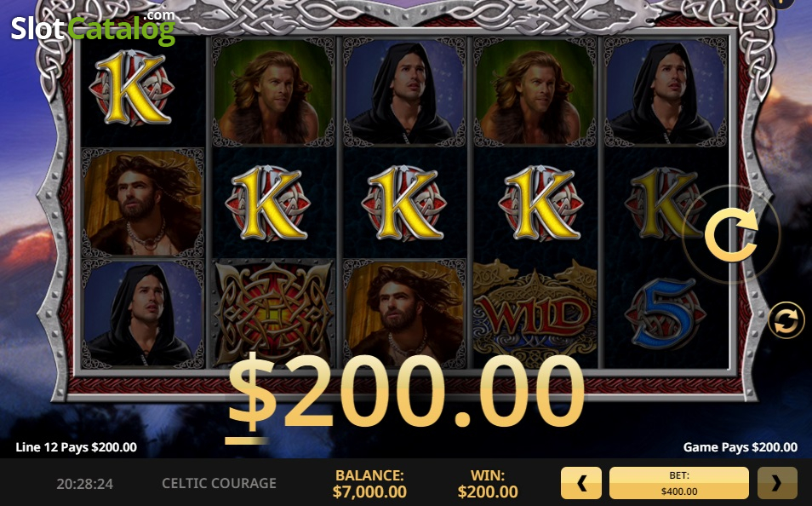Click the long-haired blond man on reel two
Image resolution: width=812 pixels, height=506 pixels.
[273, 92]
